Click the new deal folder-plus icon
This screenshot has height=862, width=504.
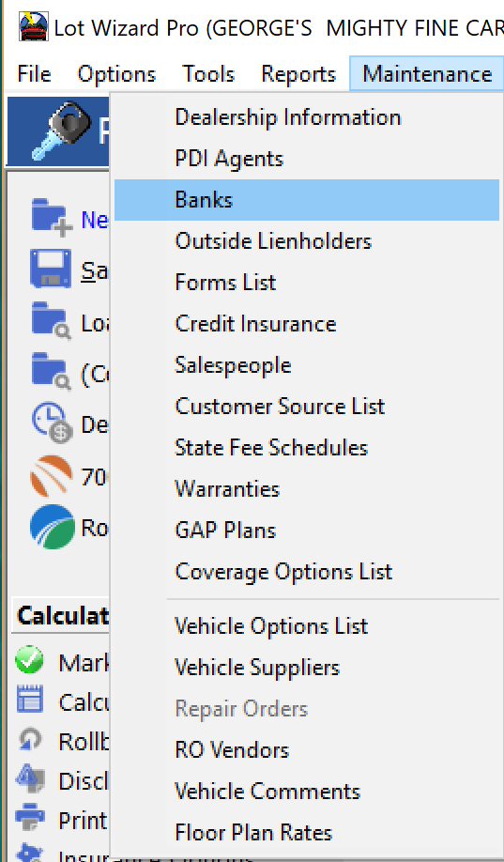51,218
